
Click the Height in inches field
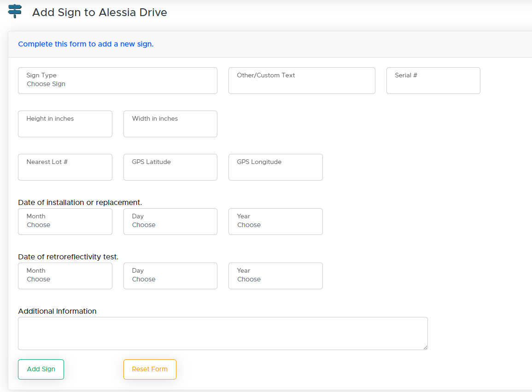click(65, 124)
